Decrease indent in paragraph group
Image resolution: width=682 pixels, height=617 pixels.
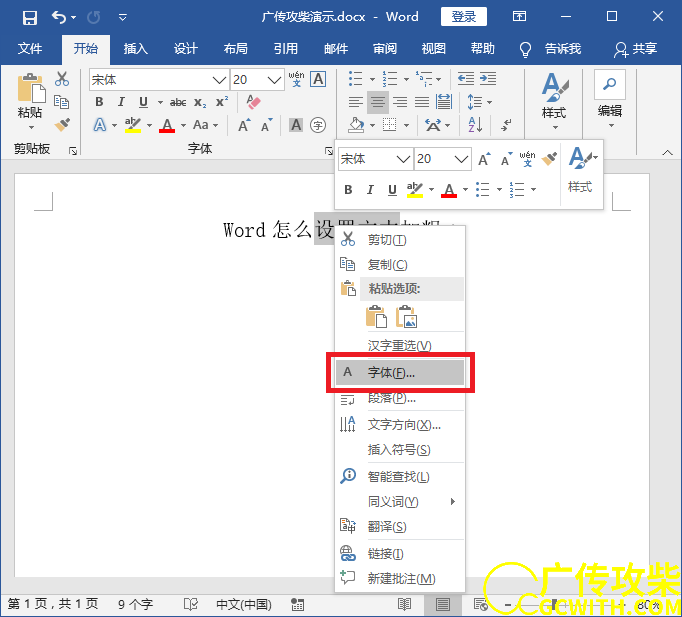pos(466,79)
